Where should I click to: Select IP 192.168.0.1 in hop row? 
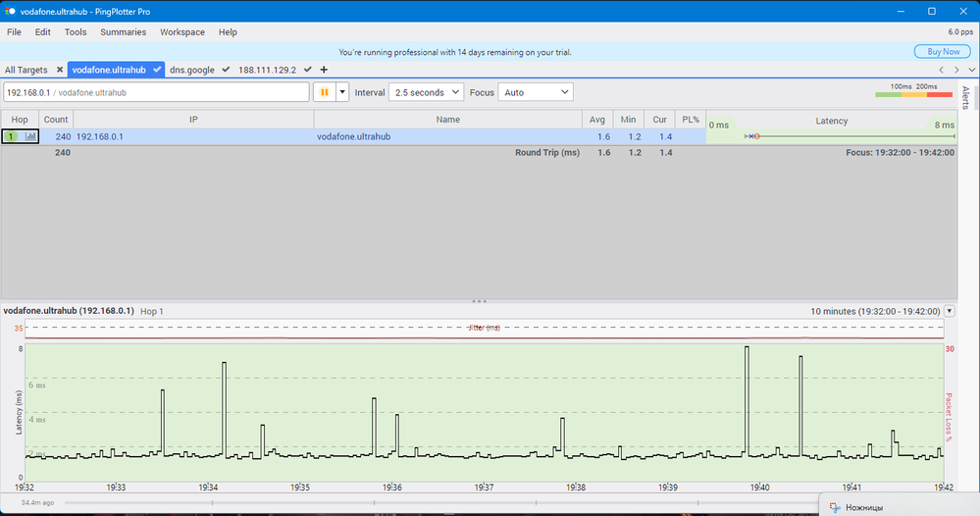[x=99, y=136]
